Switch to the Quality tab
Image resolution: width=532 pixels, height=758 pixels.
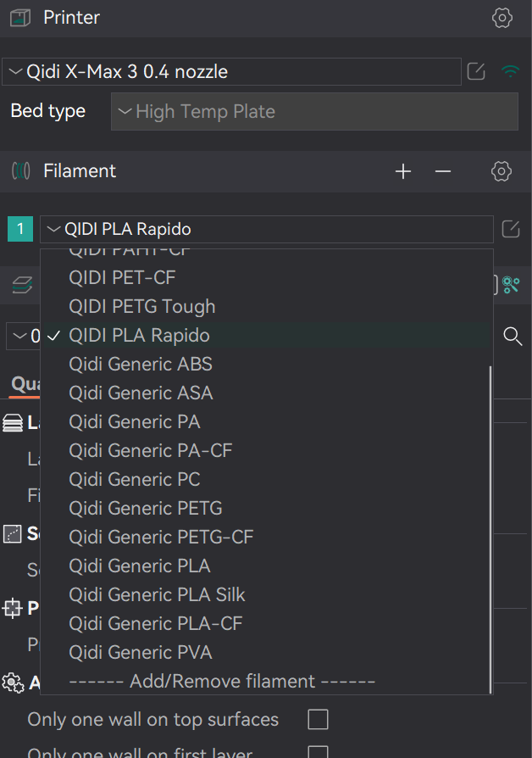pos(25,383)
